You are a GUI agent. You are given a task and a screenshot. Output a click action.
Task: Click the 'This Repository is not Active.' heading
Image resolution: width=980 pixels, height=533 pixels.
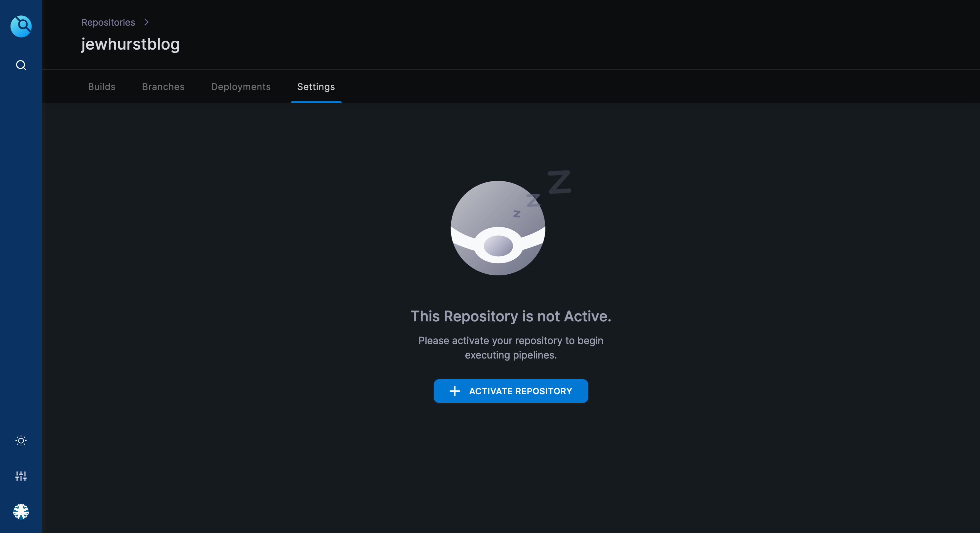point(511,316)
